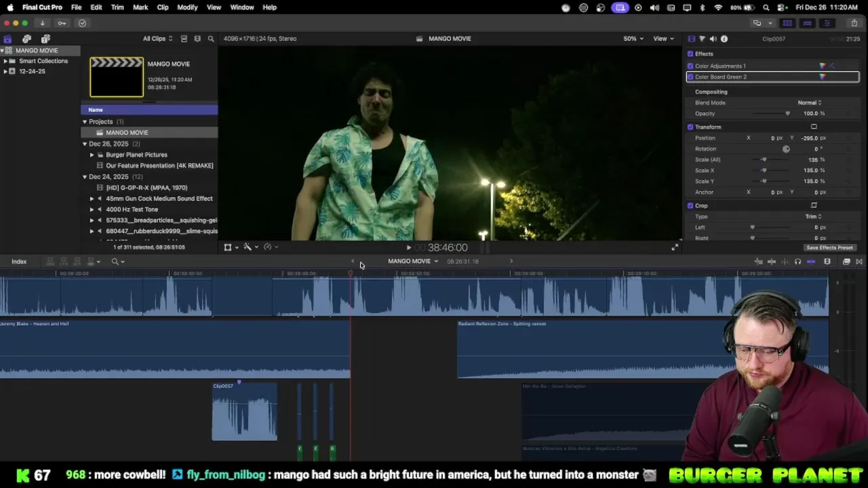This screenshot has width=868, height=488.
Task: Show the Photos and Audio sidebar
Action: [x=26, y=39]
